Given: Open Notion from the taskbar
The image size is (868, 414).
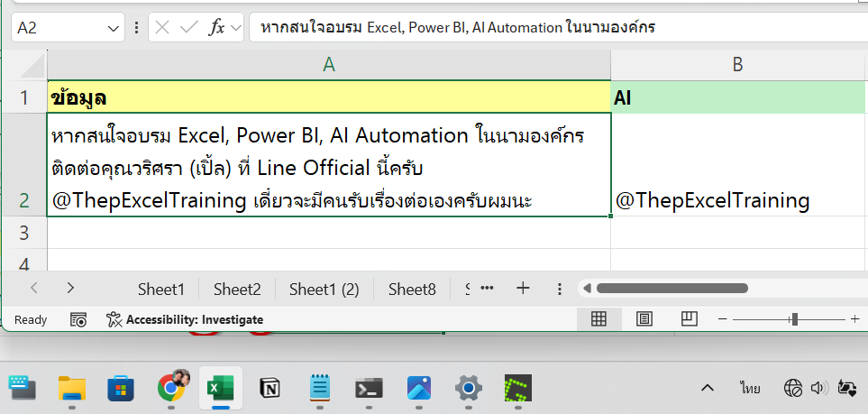Looking at the screenshot, I should click(269, 389).
